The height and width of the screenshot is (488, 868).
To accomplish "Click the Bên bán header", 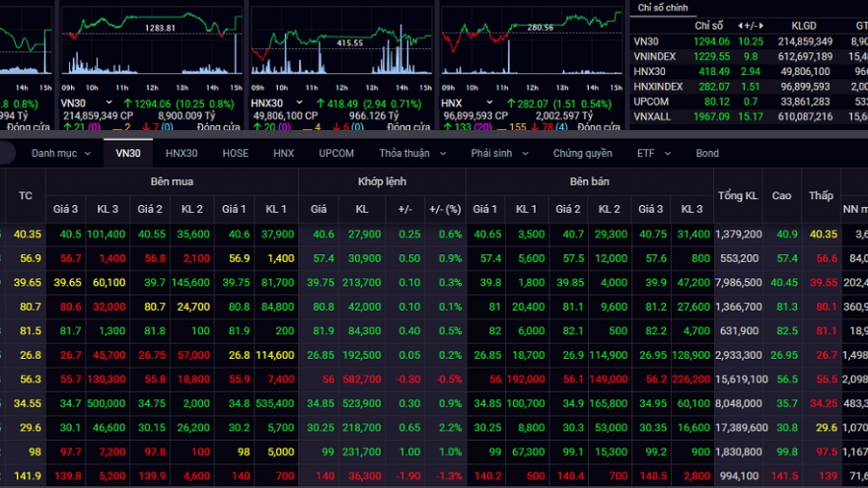I will (x=590, y=181).
